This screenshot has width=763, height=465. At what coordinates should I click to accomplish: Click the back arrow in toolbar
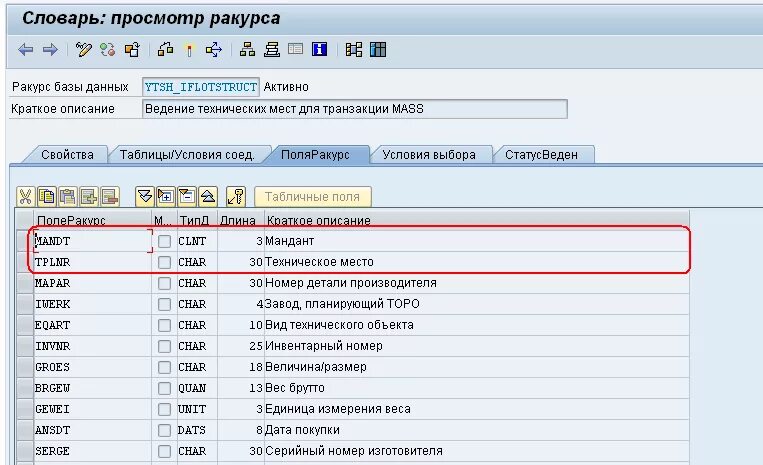[25, 50]
